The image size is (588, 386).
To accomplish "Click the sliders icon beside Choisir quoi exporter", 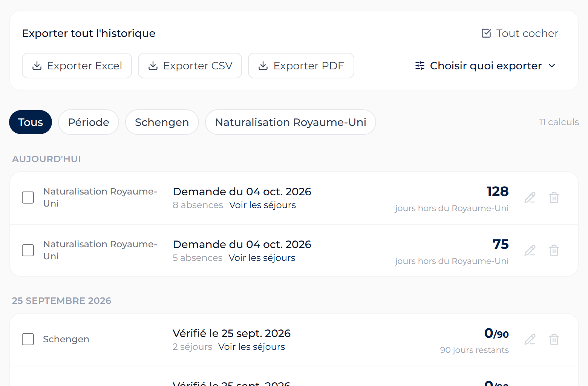I will (x=420, y=66).
